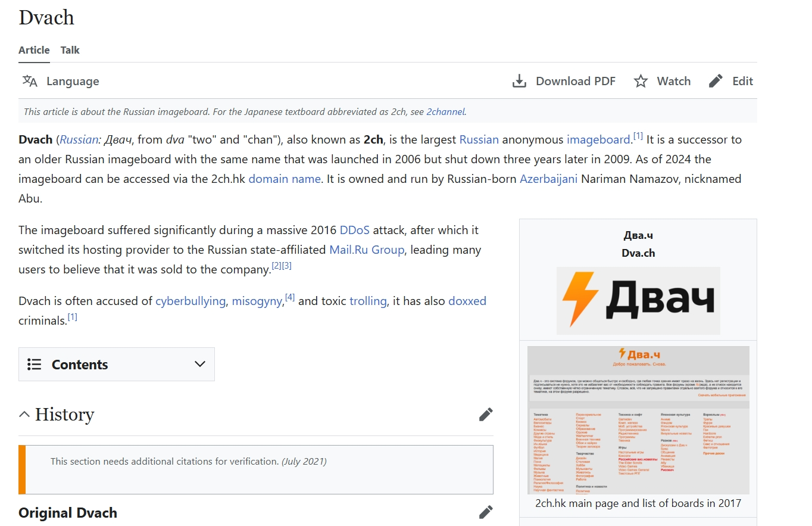Open the Двач logo image in infobox
This screenshot has height=526, width=812.
(638, 300)
